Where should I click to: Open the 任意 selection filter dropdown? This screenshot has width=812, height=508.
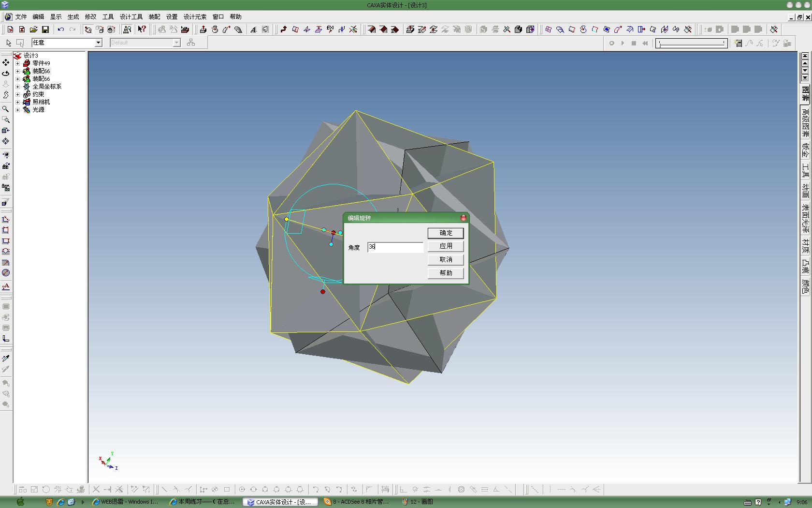99,43
